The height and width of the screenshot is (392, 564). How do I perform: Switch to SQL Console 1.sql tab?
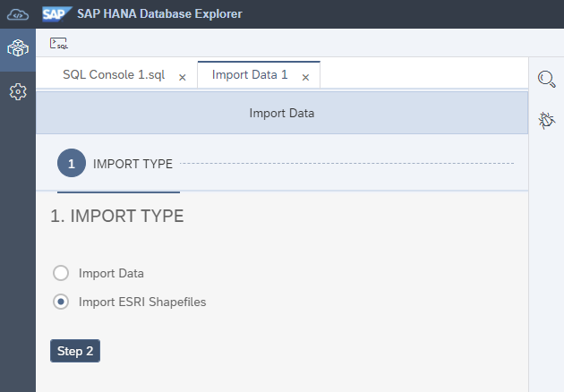click(114, 75)
